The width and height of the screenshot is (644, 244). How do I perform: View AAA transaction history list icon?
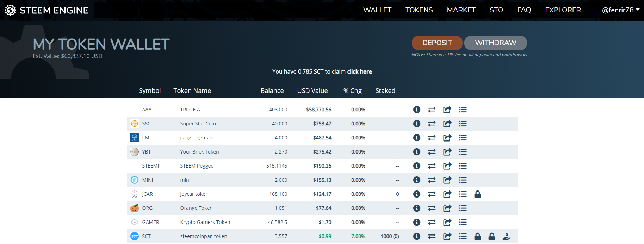(x=463, y=110)
